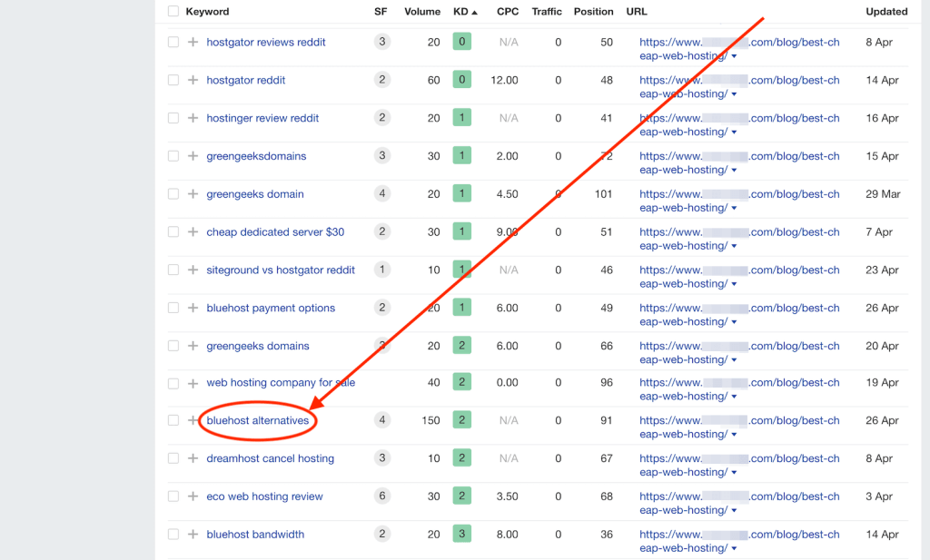Open the siteground vs hostgator reddit keyword

click(281, 270)
